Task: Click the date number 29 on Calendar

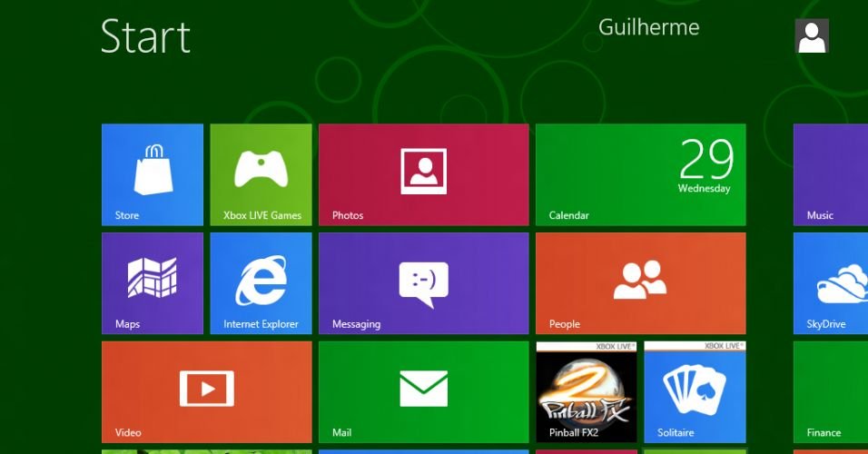Action: (x=705, y=160)
